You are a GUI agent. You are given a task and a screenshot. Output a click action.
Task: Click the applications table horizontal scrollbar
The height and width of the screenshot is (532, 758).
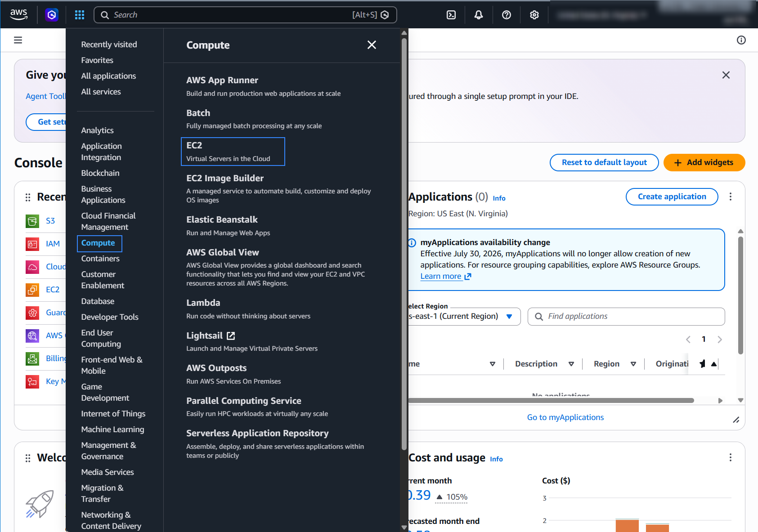pyautogui.click(x=551, y=400)
